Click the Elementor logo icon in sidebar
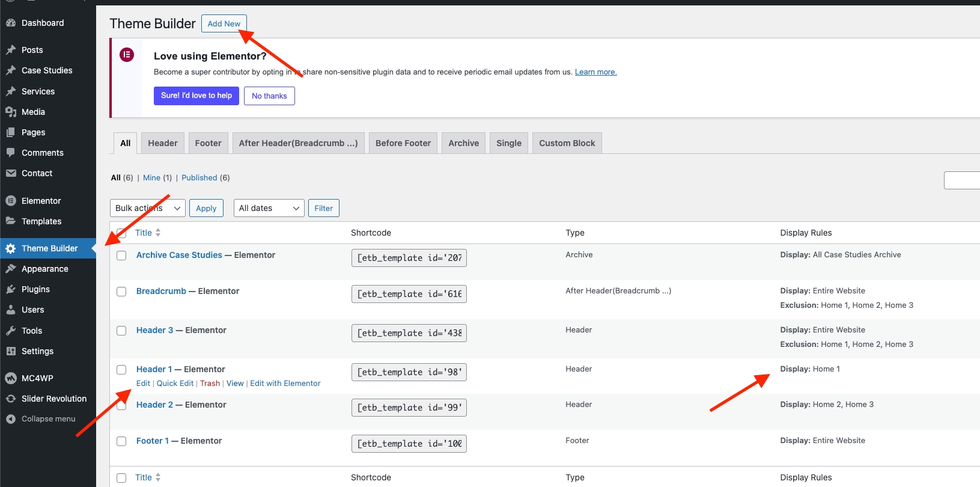The image size is (980, 487). tap(11, 201)
